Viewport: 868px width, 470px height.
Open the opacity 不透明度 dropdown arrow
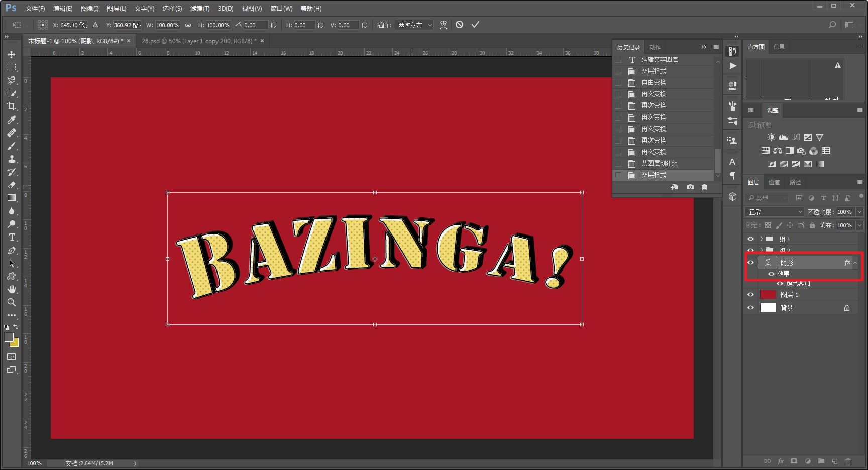click(x=859, y=212)
